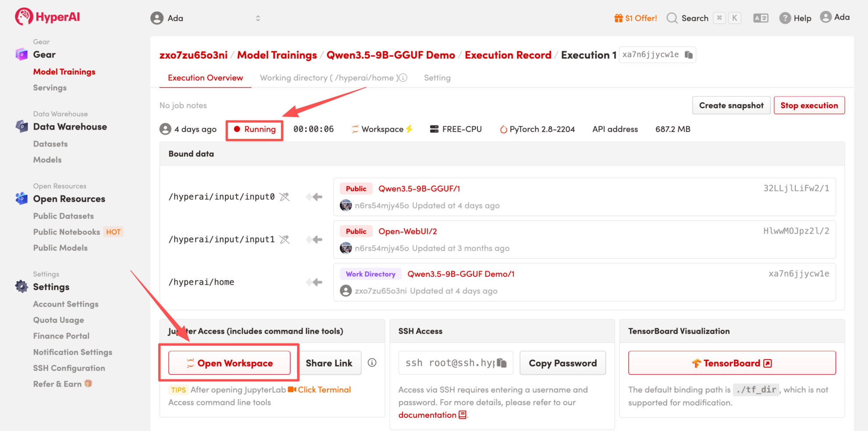Click the HyperAI logo
This screenshot has height=431, width=868.
click(47, 17)
